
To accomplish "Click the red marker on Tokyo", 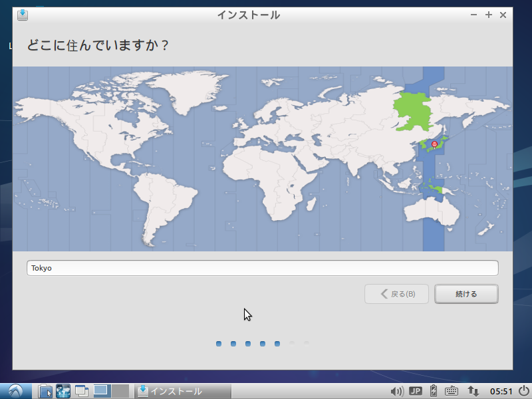I will coord(436,142).
